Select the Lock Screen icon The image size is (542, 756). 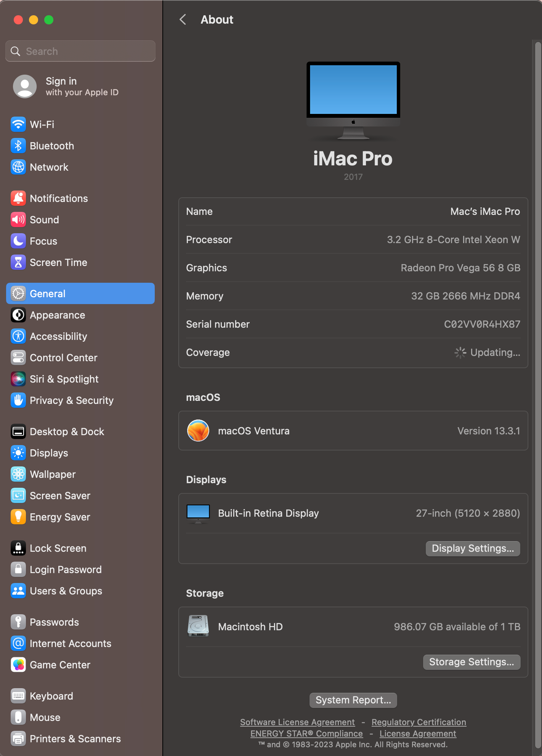[18, 548]
